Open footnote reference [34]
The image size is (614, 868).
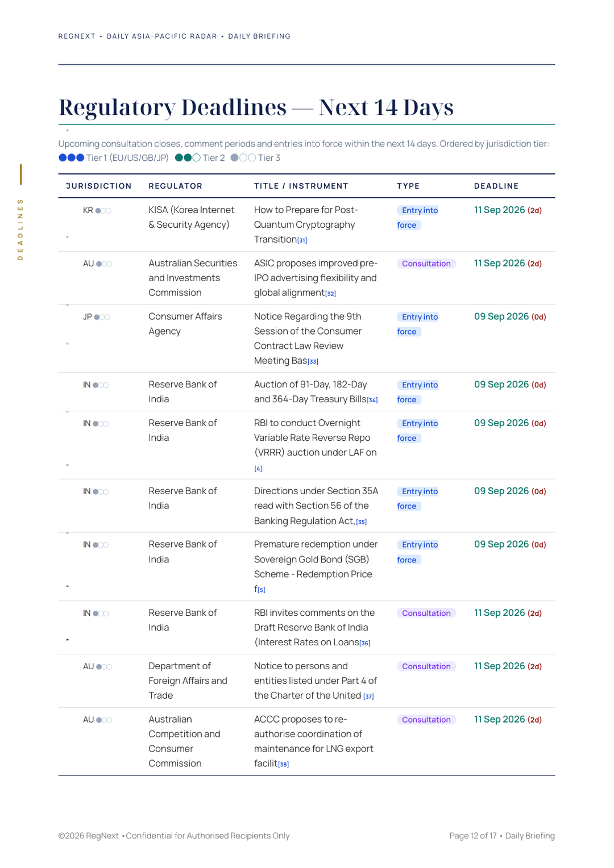(372, 400)
